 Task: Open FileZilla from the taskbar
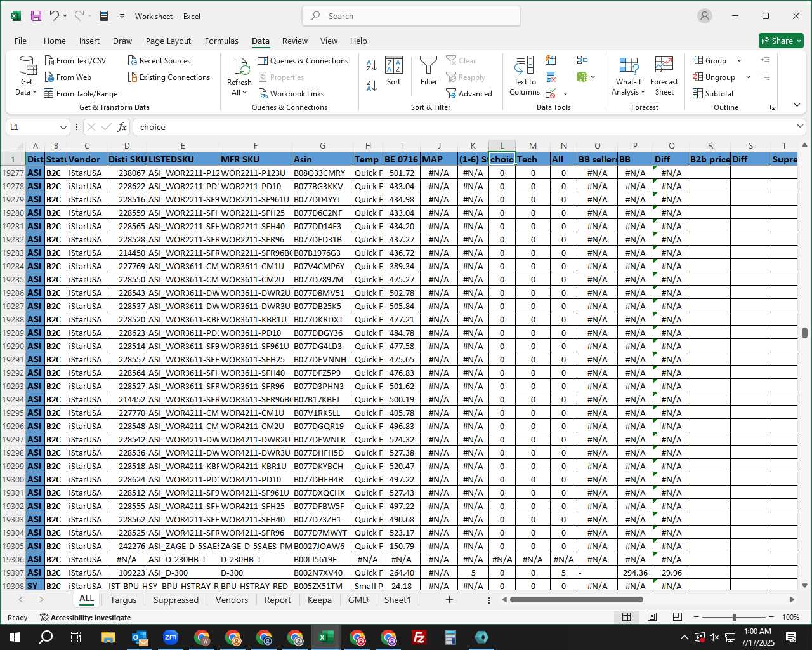pyautogui.click(x=419, y=637)
